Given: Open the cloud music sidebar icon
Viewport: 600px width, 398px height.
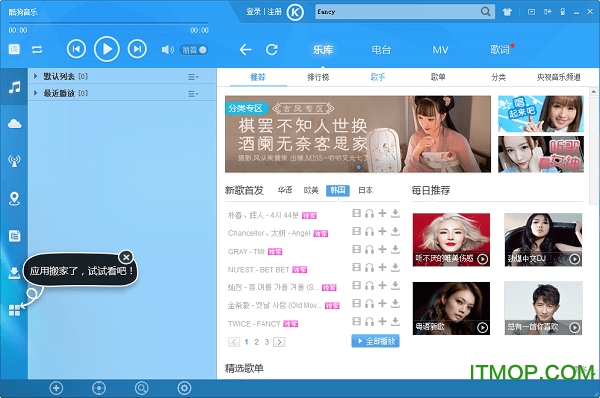Looking at the screenshot, I should (15, 124).
